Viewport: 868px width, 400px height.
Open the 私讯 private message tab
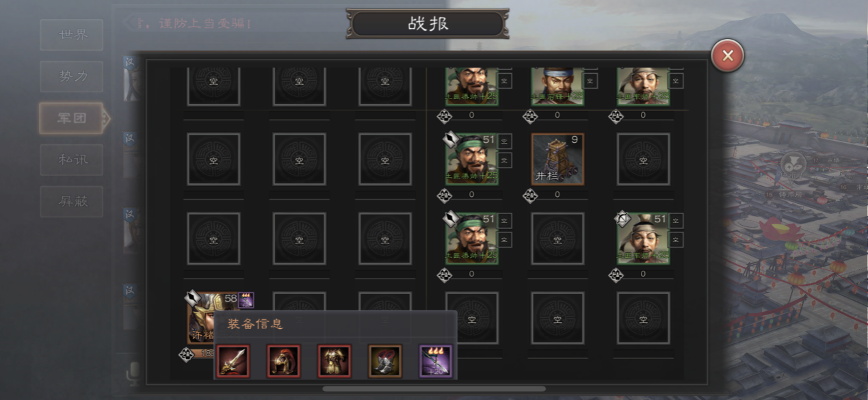point(72,160)
